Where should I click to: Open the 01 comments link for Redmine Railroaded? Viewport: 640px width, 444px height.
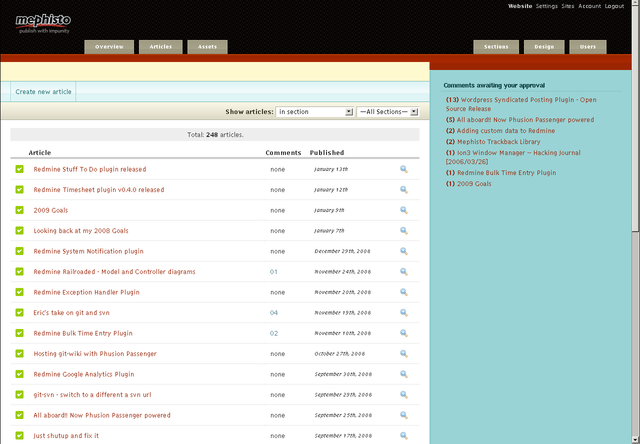(x=273, y=272)
